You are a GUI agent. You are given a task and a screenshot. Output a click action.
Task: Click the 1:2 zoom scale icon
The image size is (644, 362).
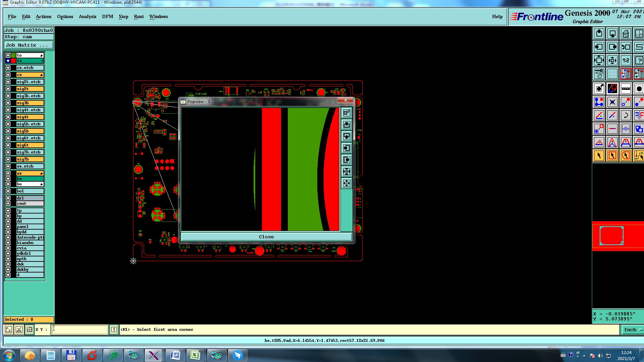coord(626,61)
